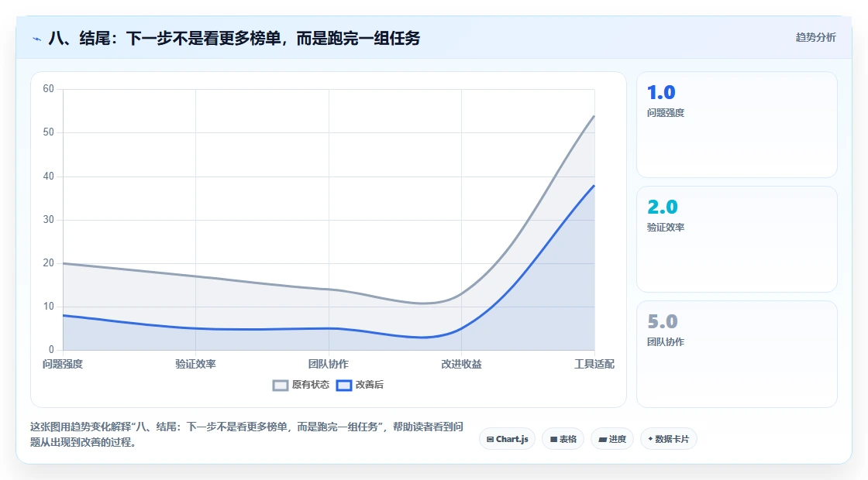
Task: Click the 表格 tag
Action: point(563,439)
